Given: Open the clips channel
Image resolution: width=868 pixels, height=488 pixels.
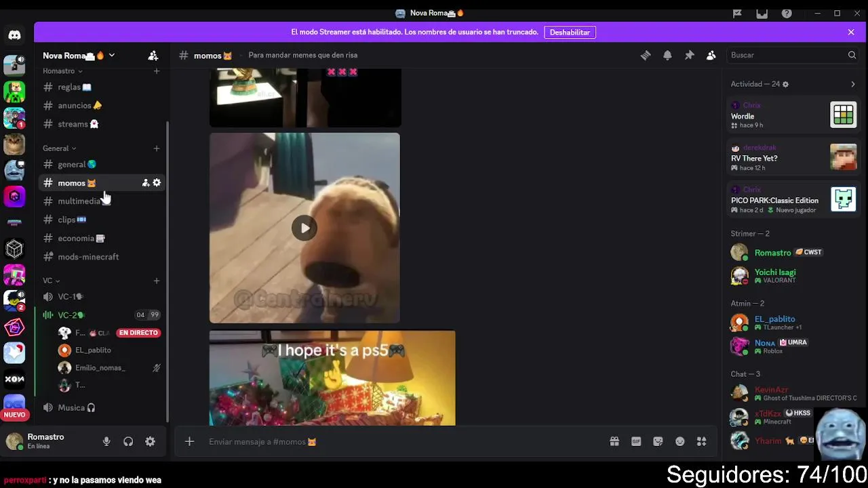Looking at the screenshot, I should point(101,220).
